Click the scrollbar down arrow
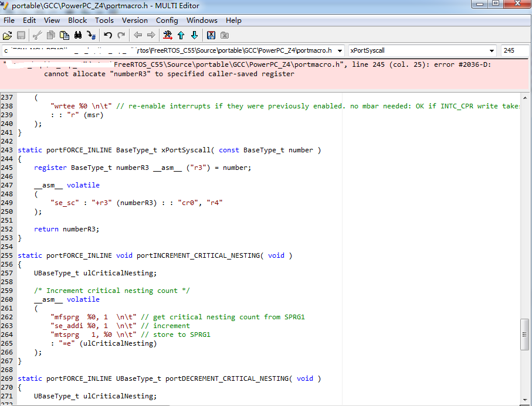The width and height of the screenshot is (532, 406). (x=525, y=400)
